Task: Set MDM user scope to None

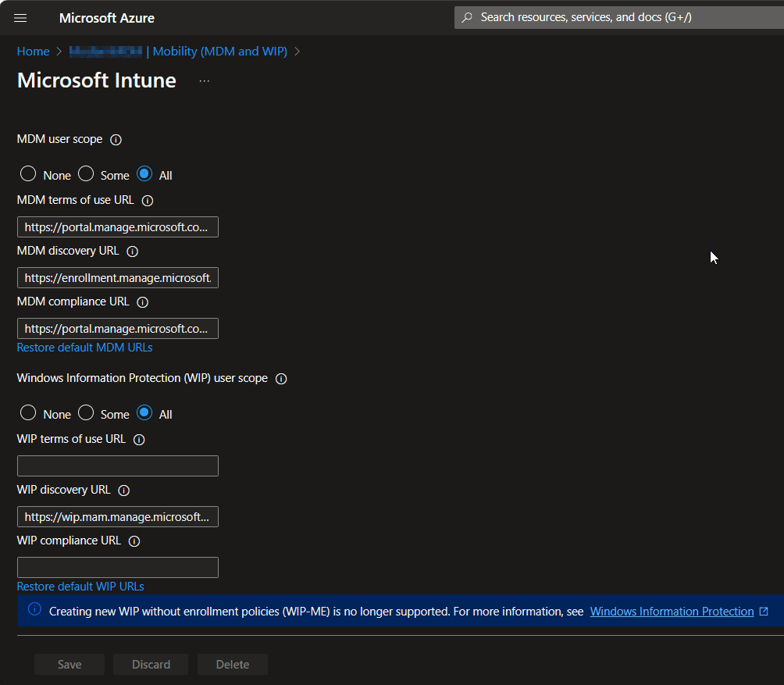Action: point(28,173)
